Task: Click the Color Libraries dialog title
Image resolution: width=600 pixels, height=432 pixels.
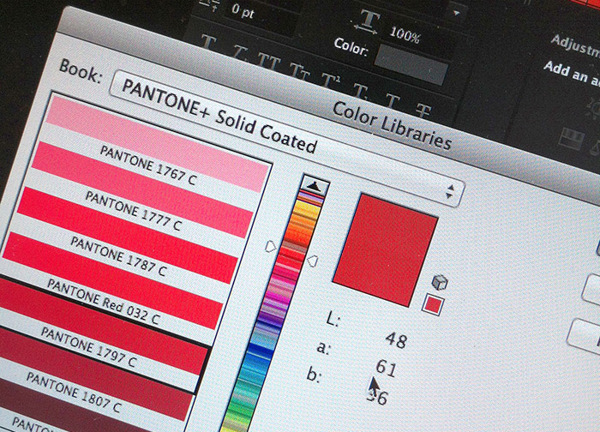Action: [391, 126]
